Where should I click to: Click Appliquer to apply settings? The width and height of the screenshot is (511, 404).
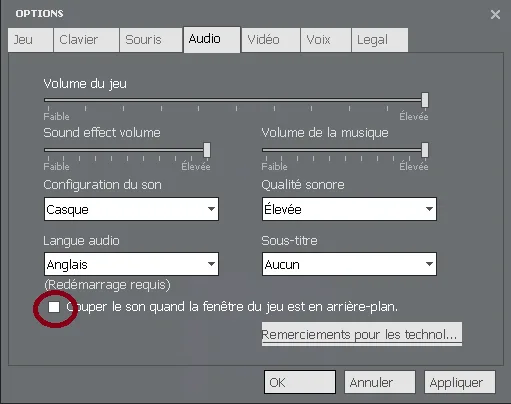pos(460,382)
